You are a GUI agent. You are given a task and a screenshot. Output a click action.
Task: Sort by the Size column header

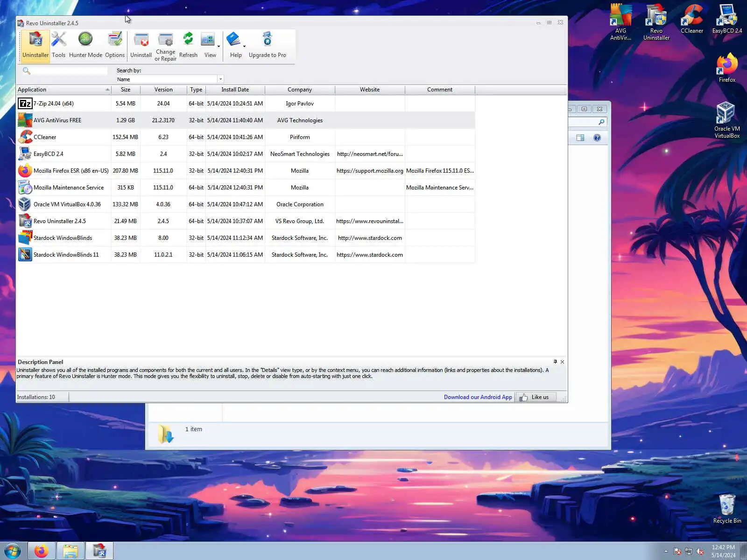pos(126,90)
